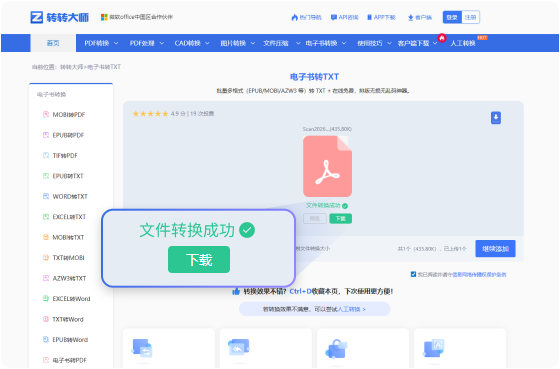The width and height of the screenshot is (560, 369).
Task: Expand the CAD转换 dropdown menu
Action: (192, 43)
